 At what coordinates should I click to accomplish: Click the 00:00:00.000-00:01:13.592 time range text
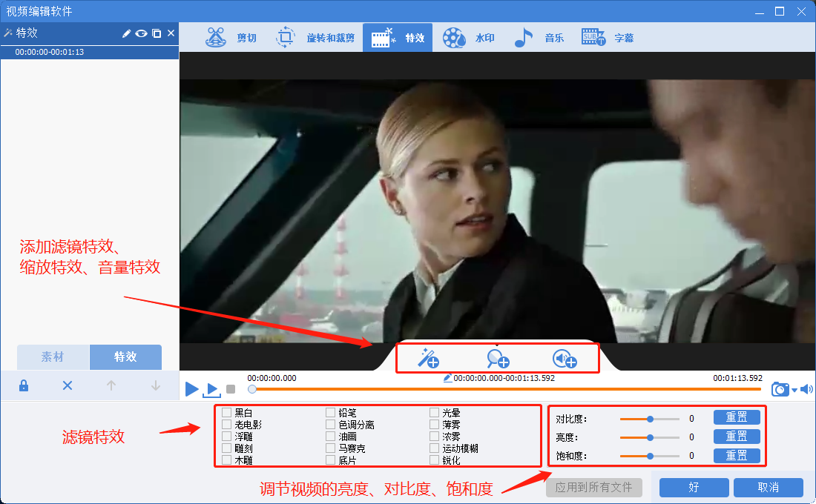(504, 378)
